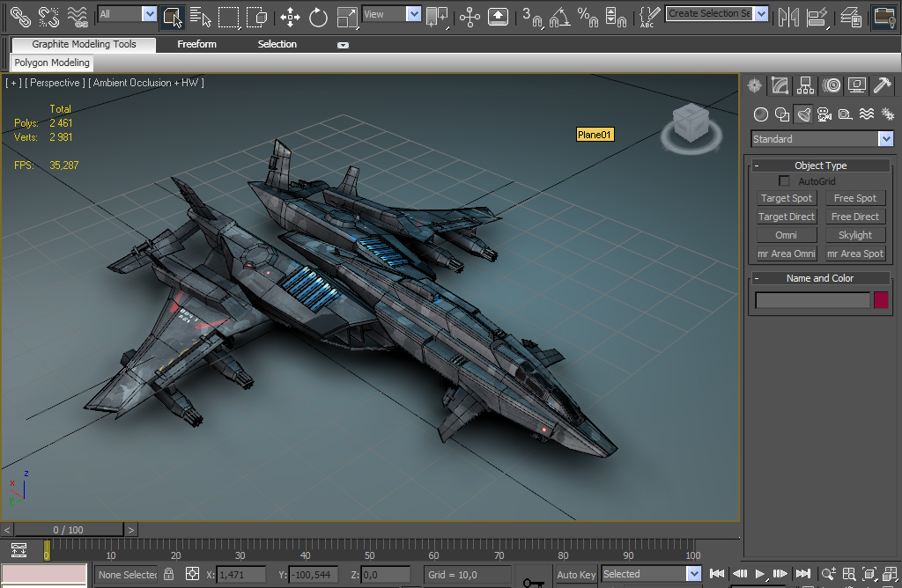Collapse the Object Type rollout
This screenshot has height=588, width=902.
820,165
